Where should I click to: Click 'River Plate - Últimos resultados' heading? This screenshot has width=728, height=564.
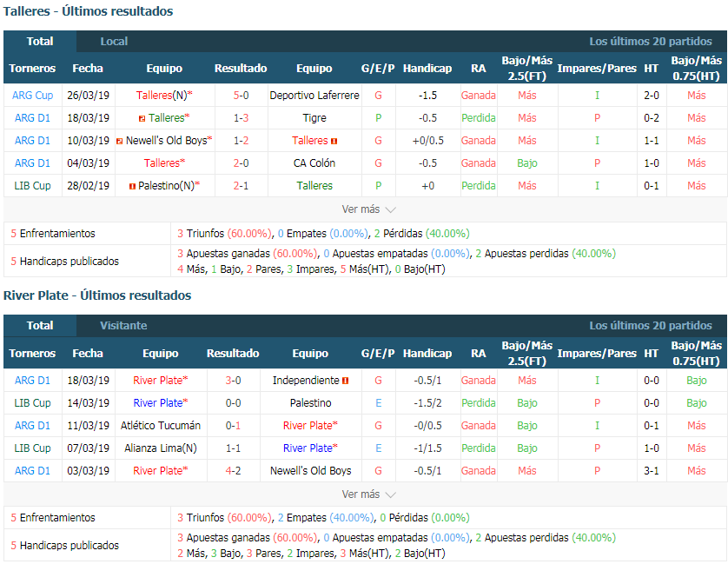tap(97, 296)
